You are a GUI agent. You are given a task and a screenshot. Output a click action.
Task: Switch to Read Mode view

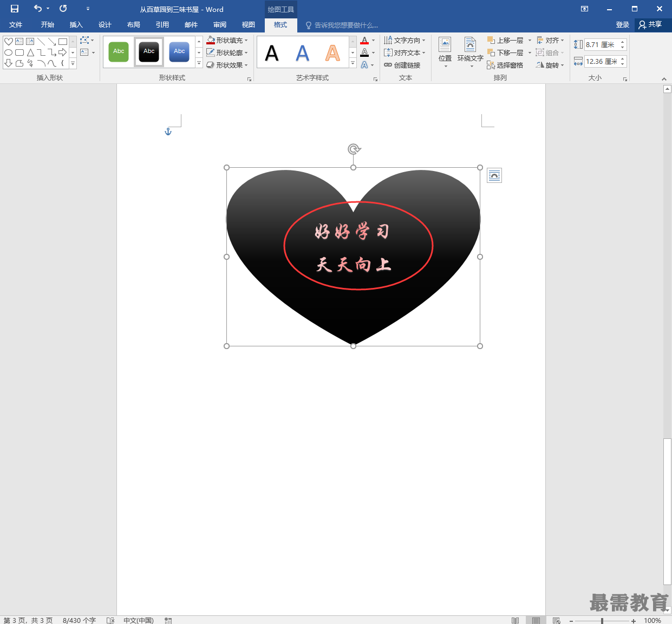(x=515, y=620)
